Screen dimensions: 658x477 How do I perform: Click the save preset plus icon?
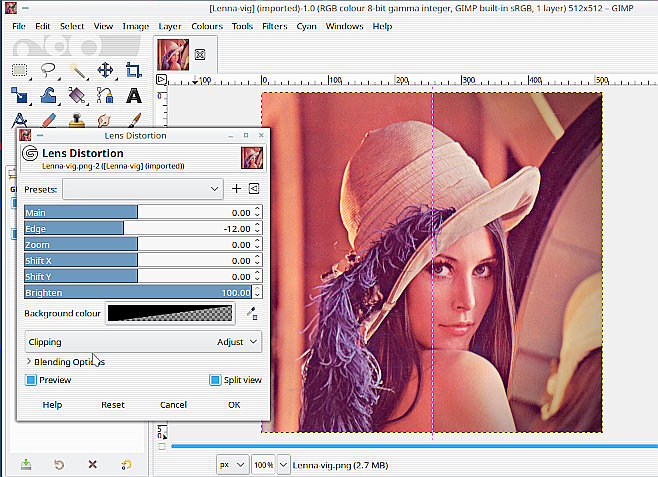click(x=237, y=188)
